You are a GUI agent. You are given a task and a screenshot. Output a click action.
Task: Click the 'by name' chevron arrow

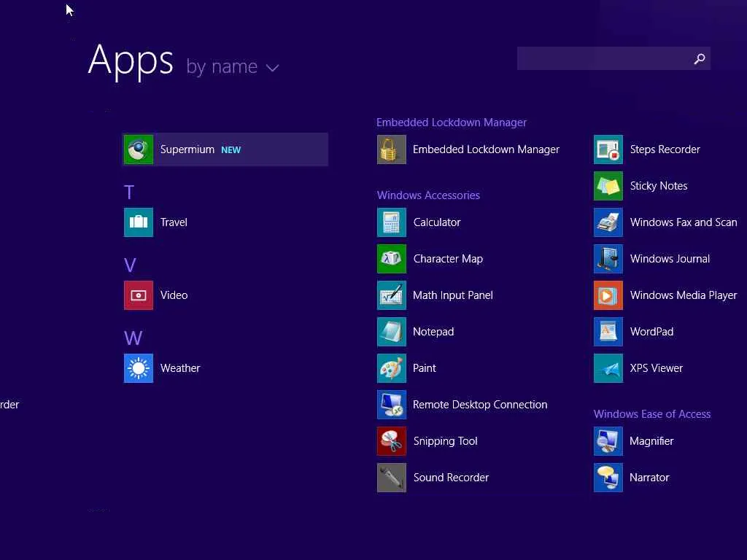click(x=273, y=68)
